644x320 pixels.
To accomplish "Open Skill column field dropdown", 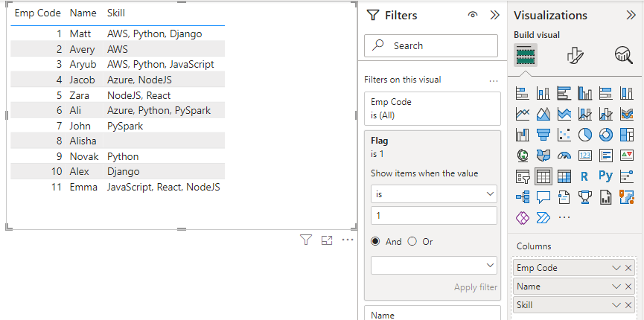I will [x=616, y=305].
